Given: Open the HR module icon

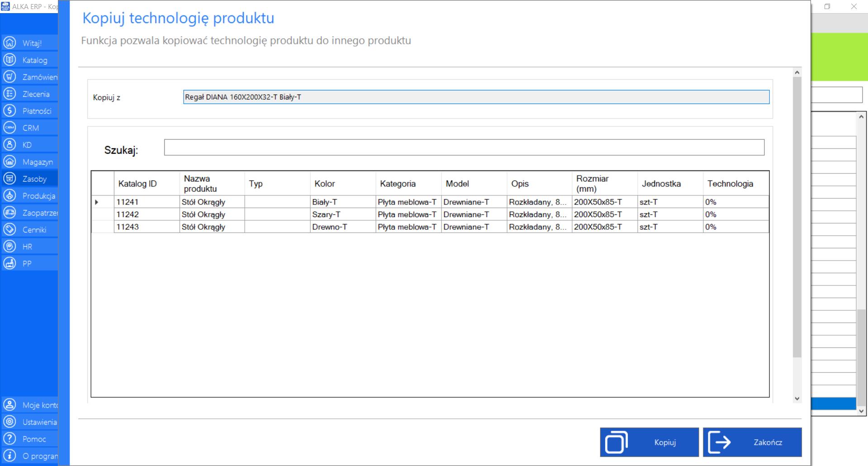Looking at the screenshot, I should pyautogui.click(x=9, y=247).
